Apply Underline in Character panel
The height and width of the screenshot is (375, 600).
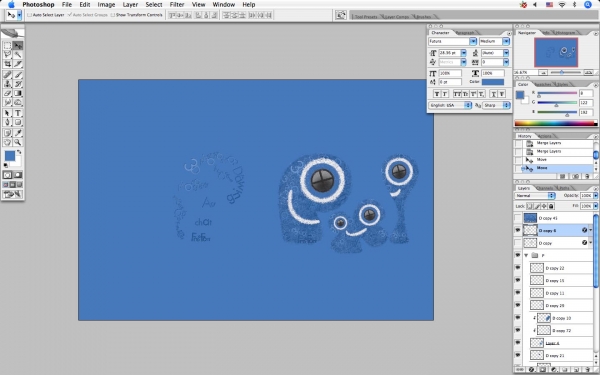494,94
